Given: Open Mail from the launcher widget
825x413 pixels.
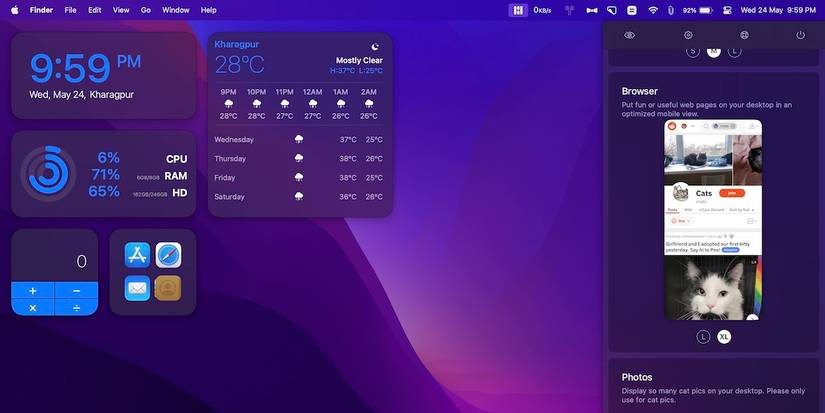Looking at the screenshot, I should coord(137,288).
